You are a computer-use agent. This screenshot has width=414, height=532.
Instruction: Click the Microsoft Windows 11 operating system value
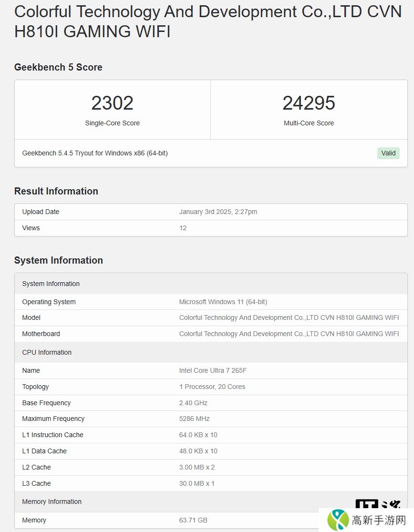[223, 302]
